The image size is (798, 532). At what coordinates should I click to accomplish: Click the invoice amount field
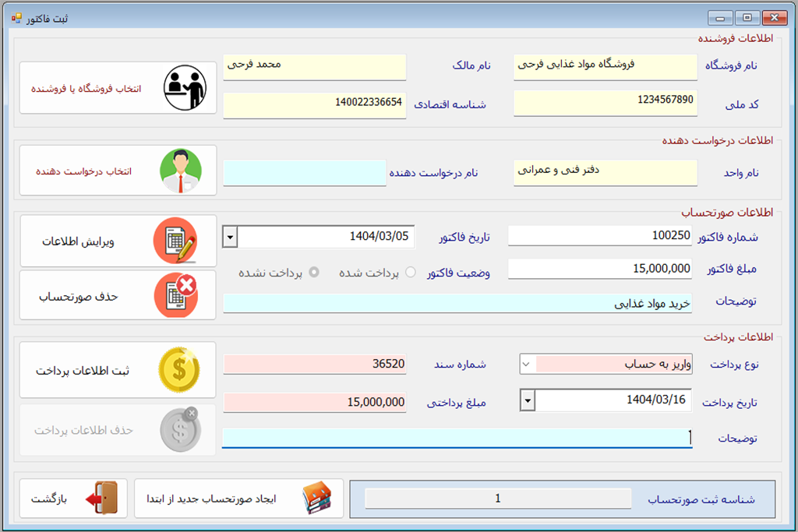pos(599,269)
